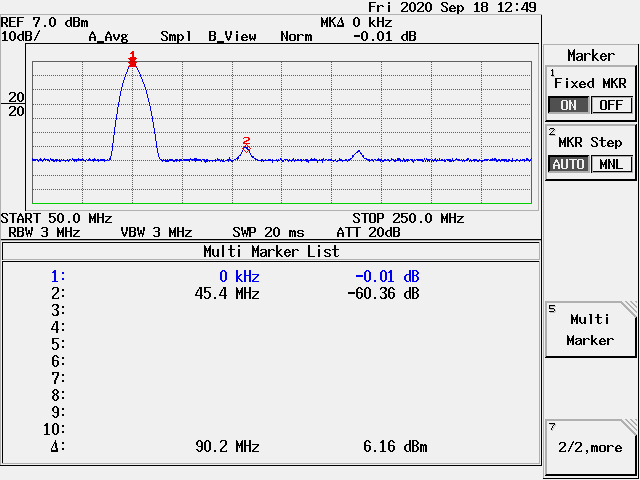Open the Multi Marker softkey
640x480 pixels.
click(590, 329)
